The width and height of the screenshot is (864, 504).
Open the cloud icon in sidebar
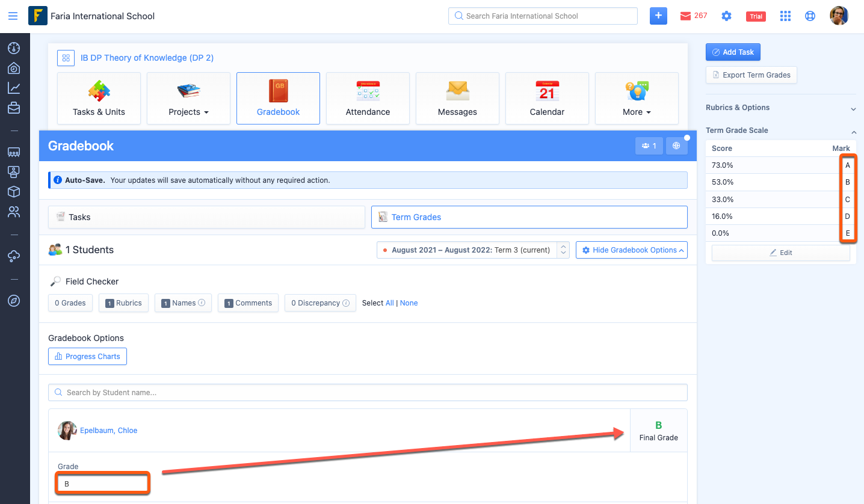[14, 256]
